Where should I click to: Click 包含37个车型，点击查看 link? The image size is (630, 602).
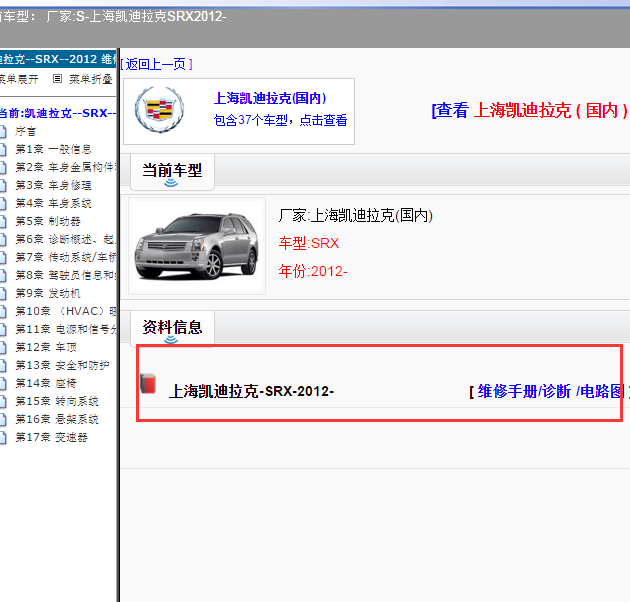[280, 120]
